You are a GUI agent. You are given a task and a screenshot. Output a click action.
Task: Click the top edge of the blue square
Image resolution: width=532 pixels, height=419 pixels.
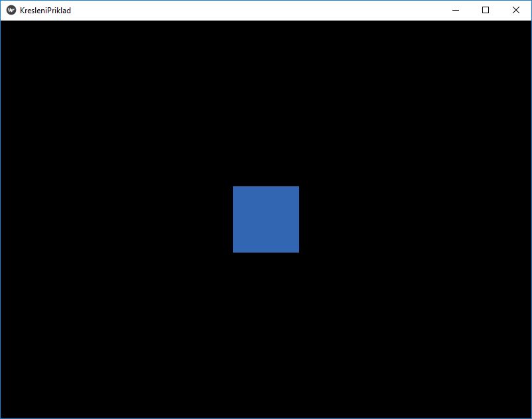(265, 188)
